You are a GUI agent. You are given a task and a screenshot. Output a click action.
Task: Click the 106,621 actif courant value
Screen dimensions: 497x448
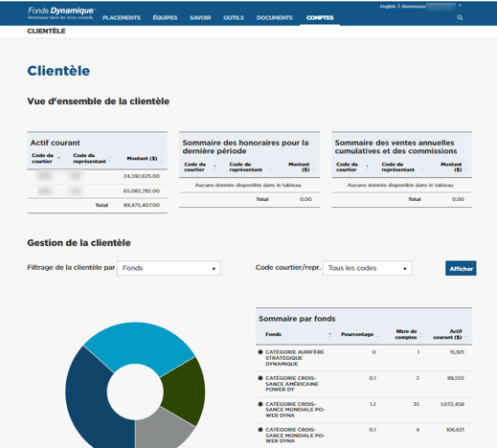click(455, 430)
